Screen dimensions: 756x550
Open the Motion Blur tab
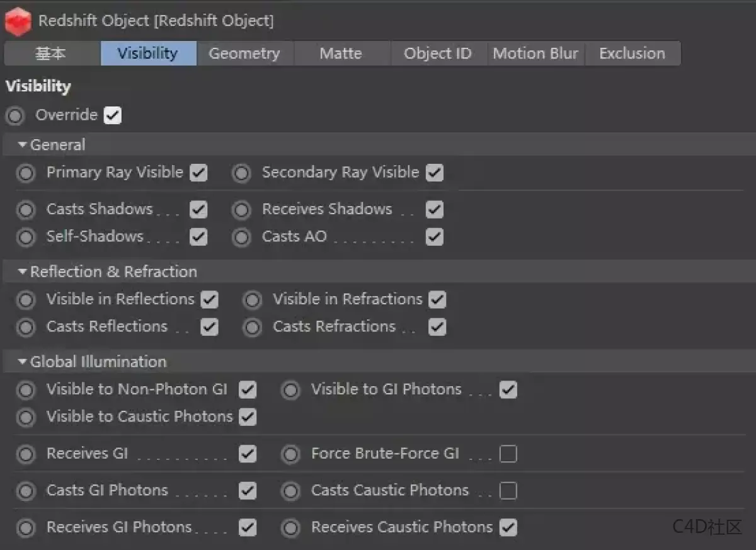(x=535, y=54)
